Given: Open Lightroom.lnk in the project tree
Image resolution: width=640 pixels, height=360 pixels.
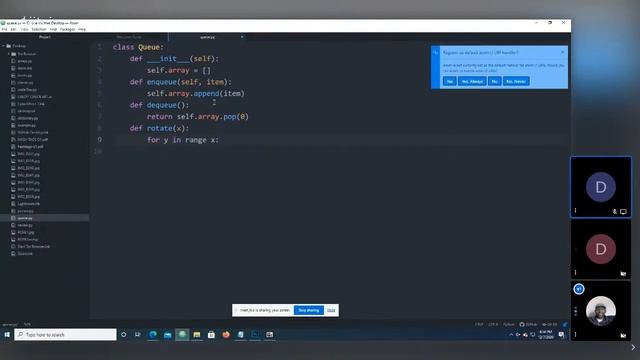Looking at the screenshot, I should click(x=29, y=204).
